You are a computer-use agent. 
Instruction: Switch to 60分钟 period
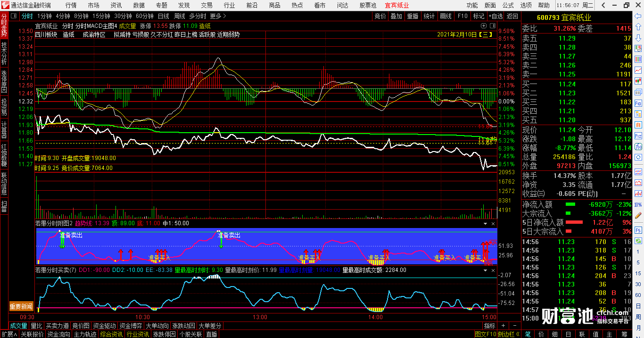click(144, 16)
